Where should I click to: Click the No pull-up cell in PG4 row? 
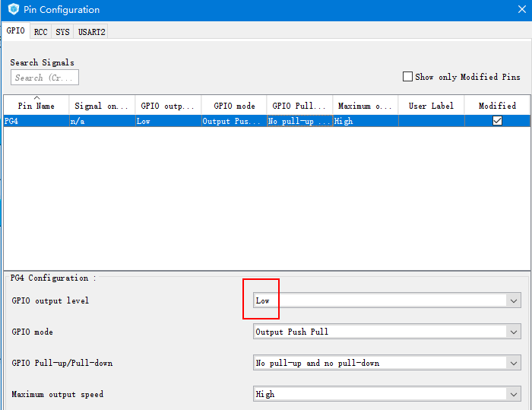tap(300, 121)
